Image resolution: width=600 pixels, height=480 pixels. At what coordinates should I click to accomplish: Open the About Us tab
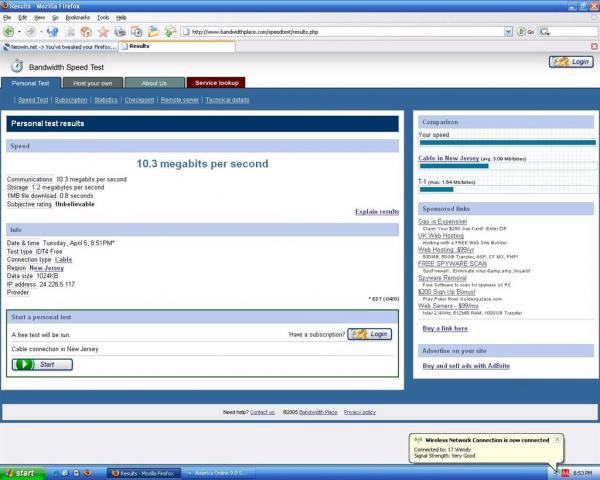(154, 83)
